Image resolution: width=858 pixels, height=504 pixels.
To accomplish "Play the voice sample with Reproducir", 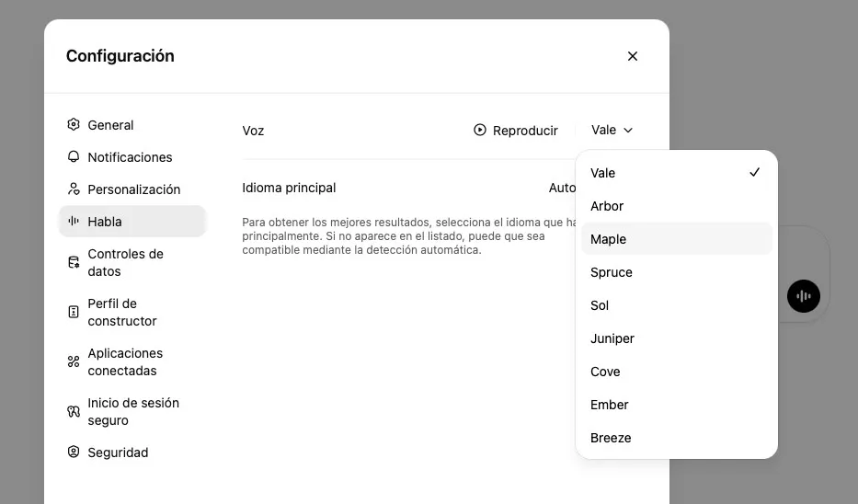I will [516, 131].
